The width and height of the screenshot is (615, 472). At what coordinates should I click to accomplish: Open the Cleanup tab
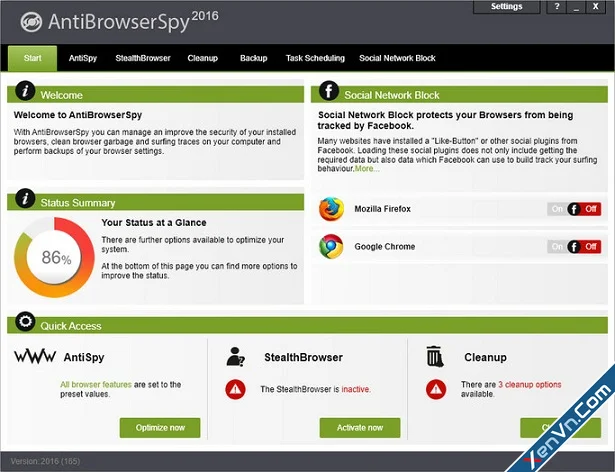point(202,58)
